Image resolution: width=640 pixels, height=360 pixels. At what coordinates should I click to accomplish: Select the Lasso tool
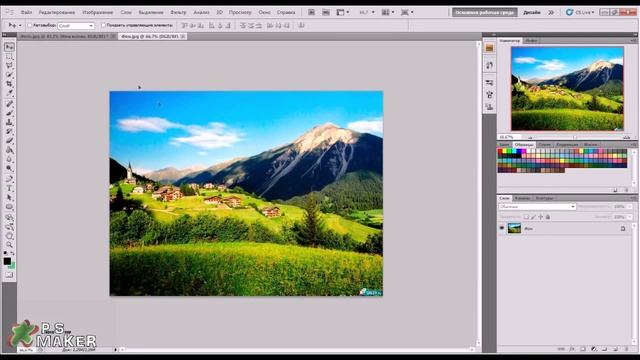coord(9,66)
